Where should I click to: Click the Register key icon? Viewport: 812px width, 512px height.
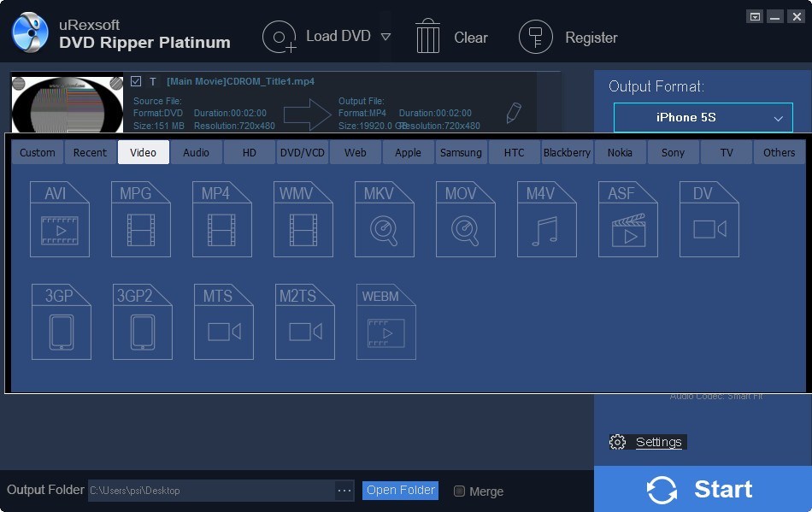[x=535, y=37]
